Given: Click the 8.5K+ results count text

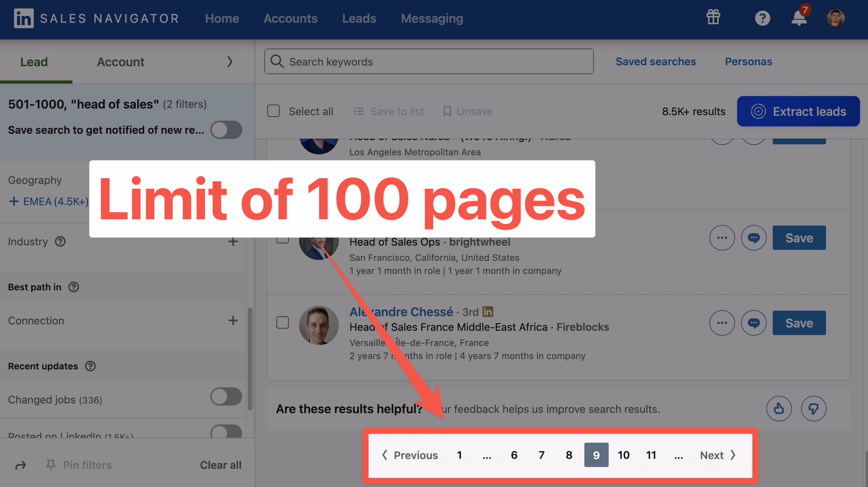Looking at the screenshot, I should tap(694, 111).
